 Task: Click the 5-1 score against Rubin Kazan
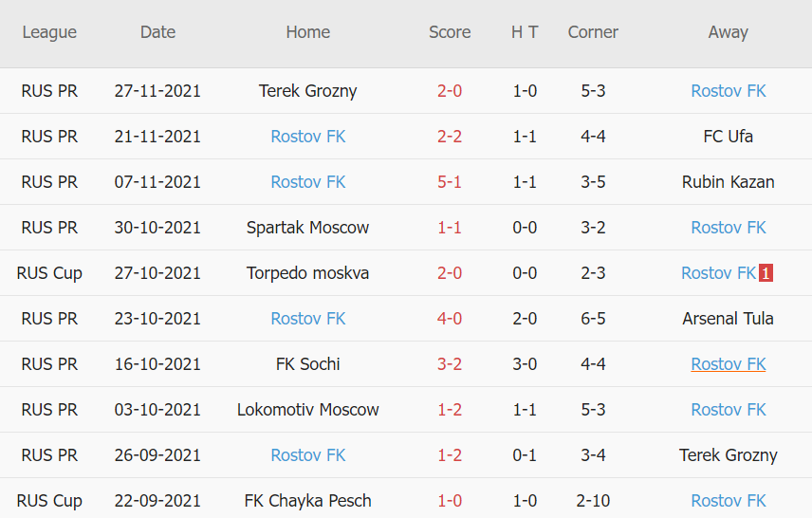(450, 182)
